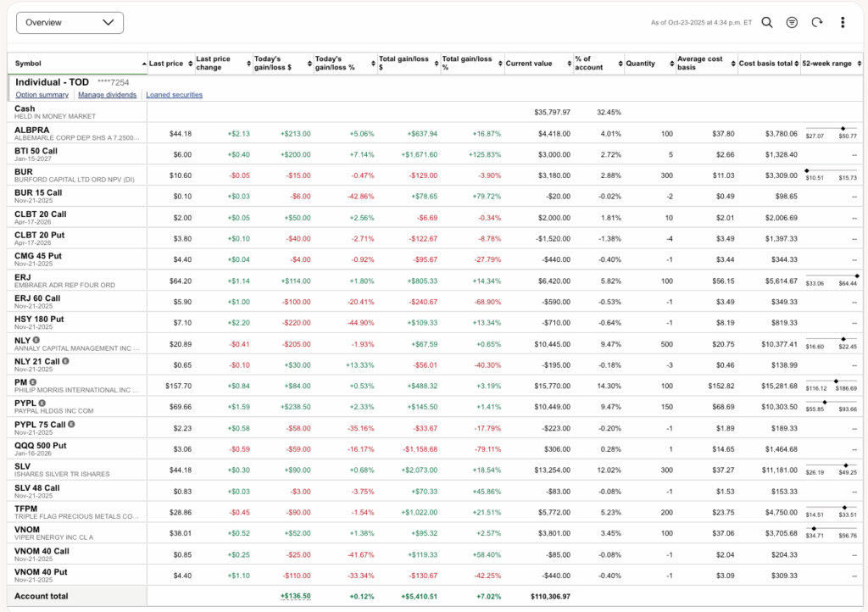
Task: Refresh the positions data
Action: point(817,23)
